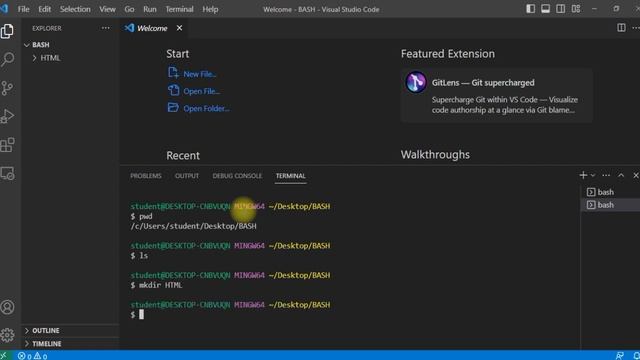Toggle the bottom panel layout icon
Image resolution: width=640 pixels, height=360 pixels.
coord(545,9)
